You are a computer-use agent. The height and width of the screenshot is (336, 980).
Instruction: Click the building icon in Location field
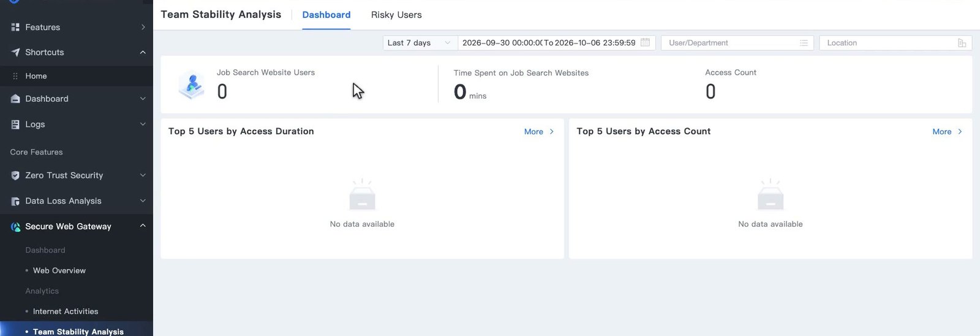(x=962, y=43)
